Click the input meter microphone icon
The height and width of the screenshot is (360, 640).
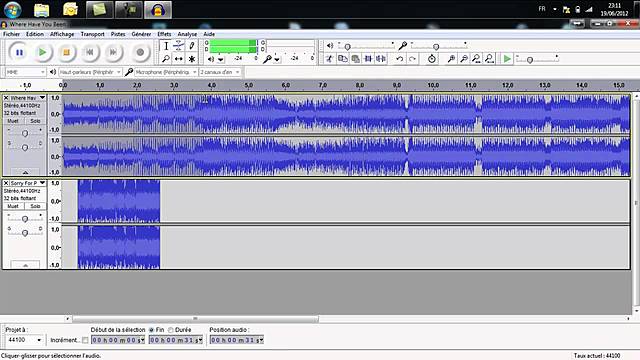tap(267, 59)
